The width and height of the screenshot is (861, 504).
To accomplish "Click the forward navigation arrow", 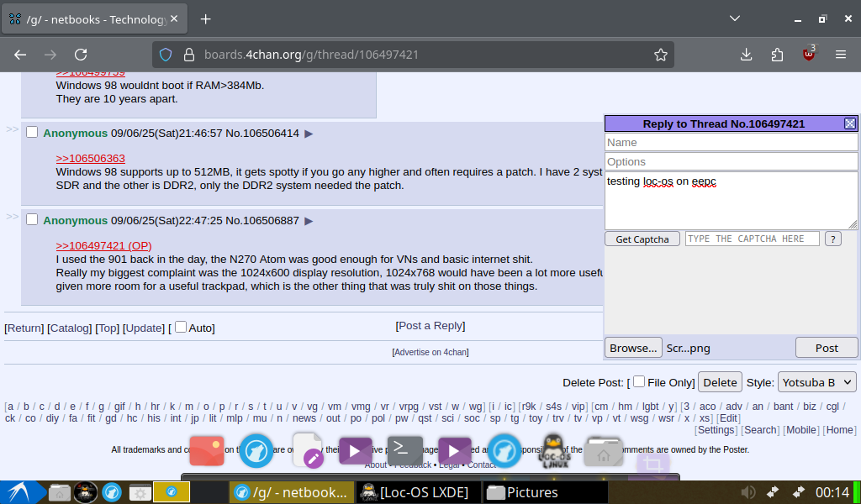I will 50,55.
